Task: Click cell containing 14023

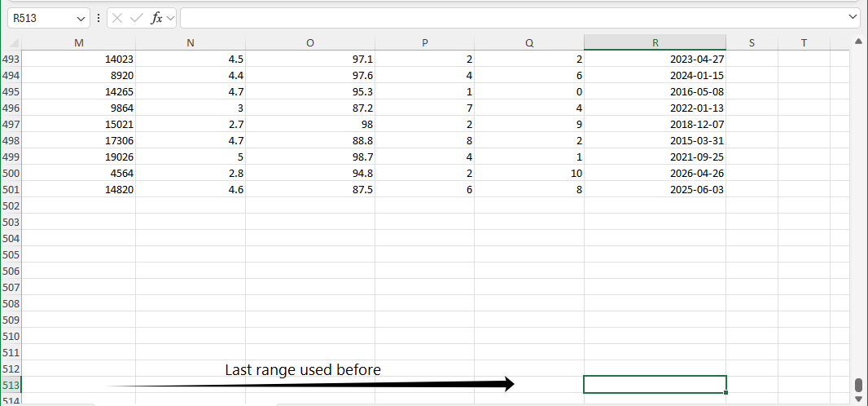Action: (x=79, y=59)
